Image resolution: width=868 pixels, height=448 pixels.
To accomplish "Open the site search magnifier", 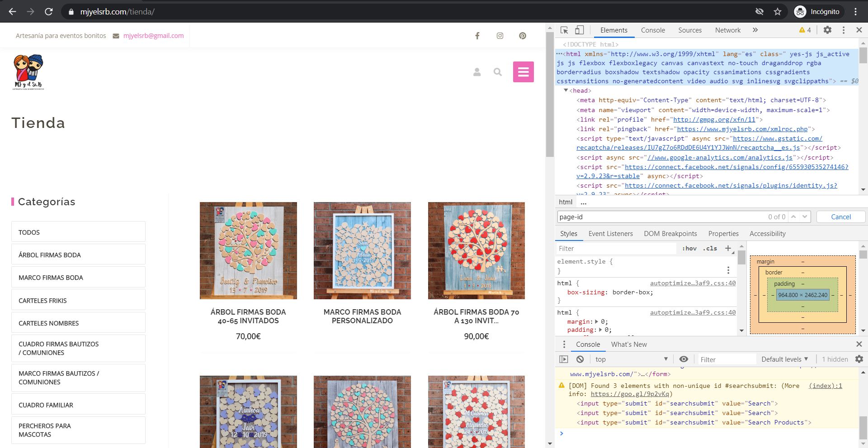I will point(498,72).
